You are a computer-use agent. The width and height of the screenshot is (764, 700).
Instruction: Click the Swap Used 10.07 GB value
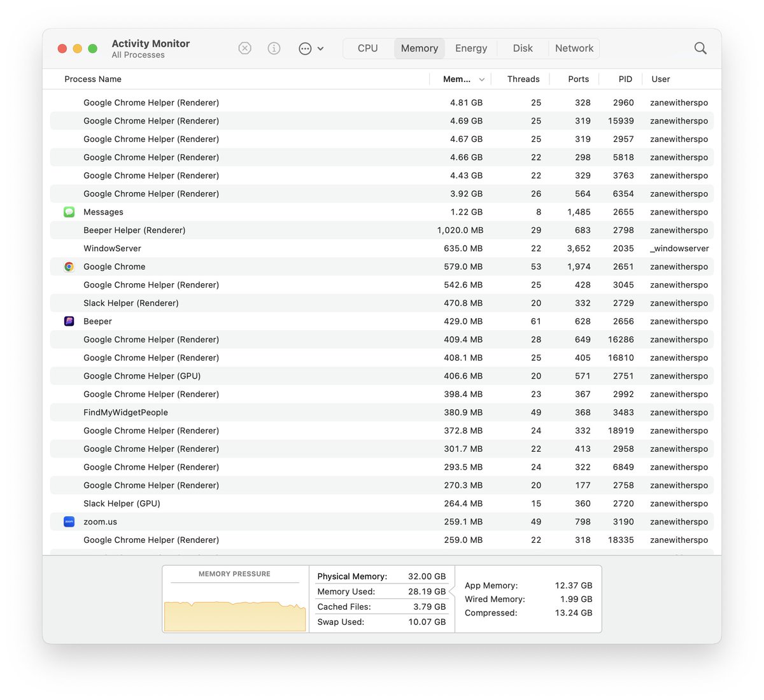point(427,622)
